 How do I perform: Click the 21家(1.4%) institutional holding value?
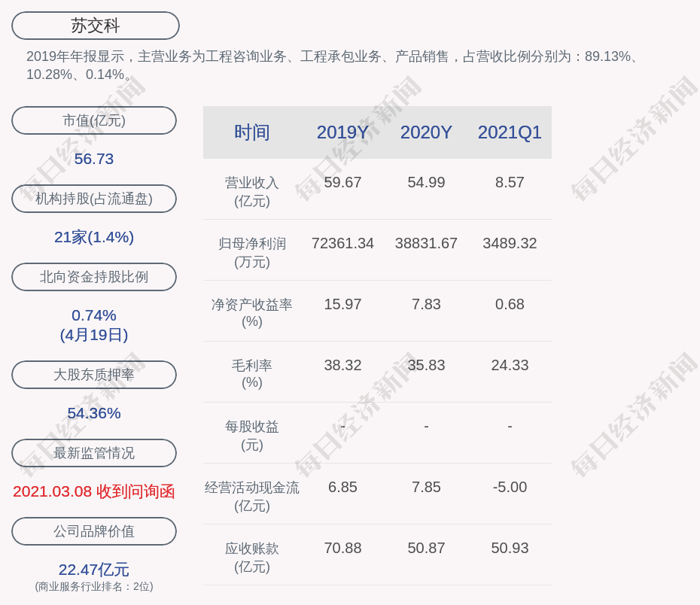(x=94, y=237)
